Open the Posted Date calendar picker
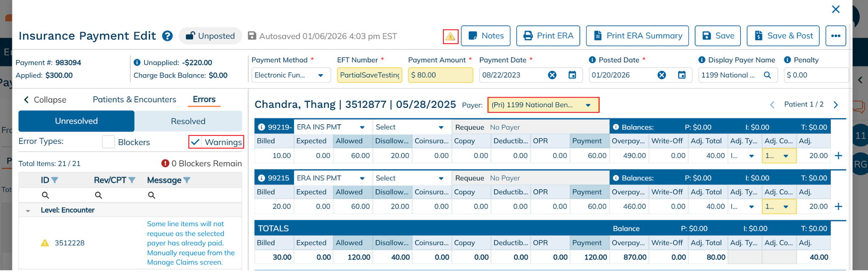Viewport: 868px width, 272px height. coord(682,75)
